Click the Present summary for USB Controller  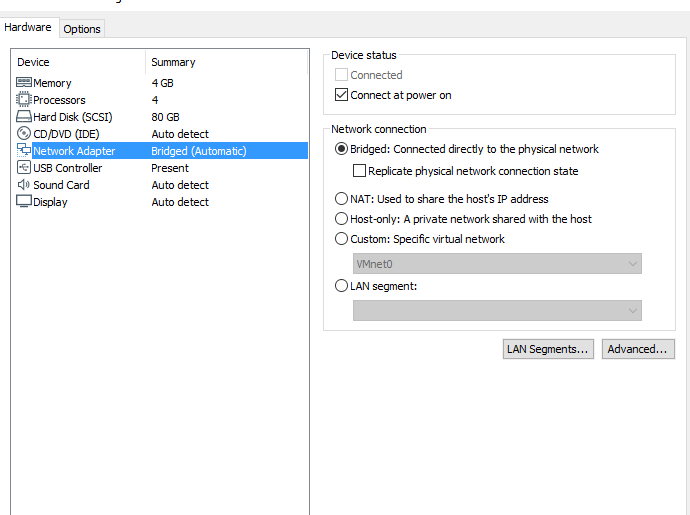(170, 168)
